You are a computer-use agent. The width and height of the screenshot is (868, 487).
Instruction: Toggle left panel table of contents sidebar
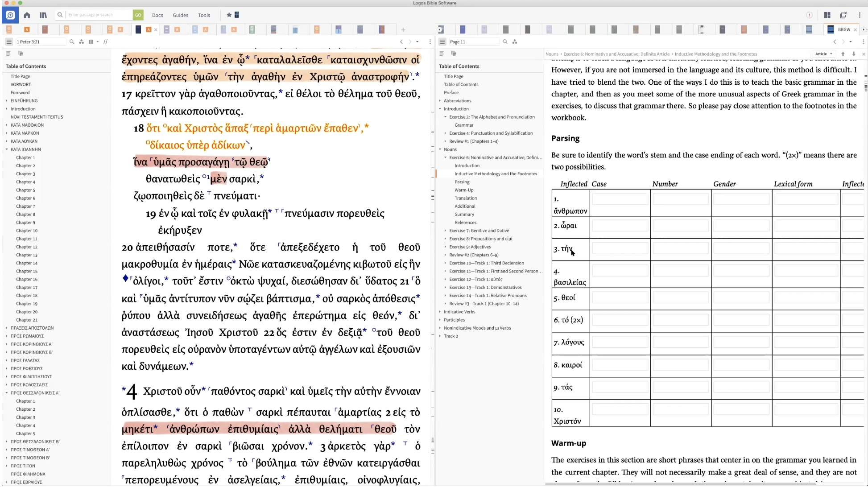click(8, 41)
